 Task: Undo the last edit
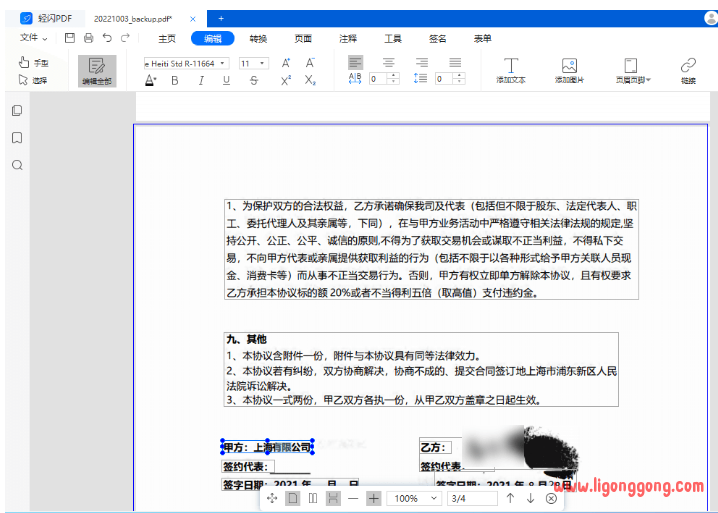107,38
